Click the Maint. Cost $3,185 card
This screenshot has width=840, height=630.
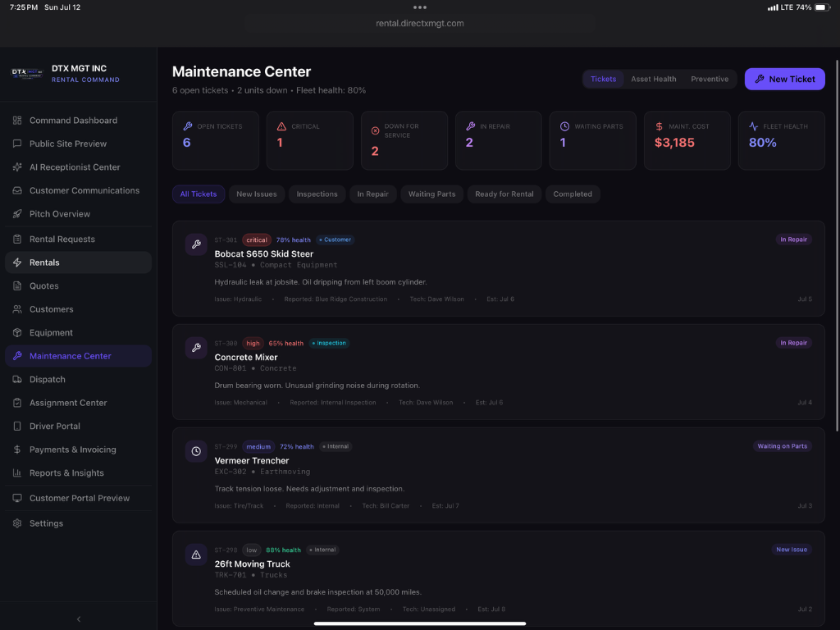coord(687,140)
